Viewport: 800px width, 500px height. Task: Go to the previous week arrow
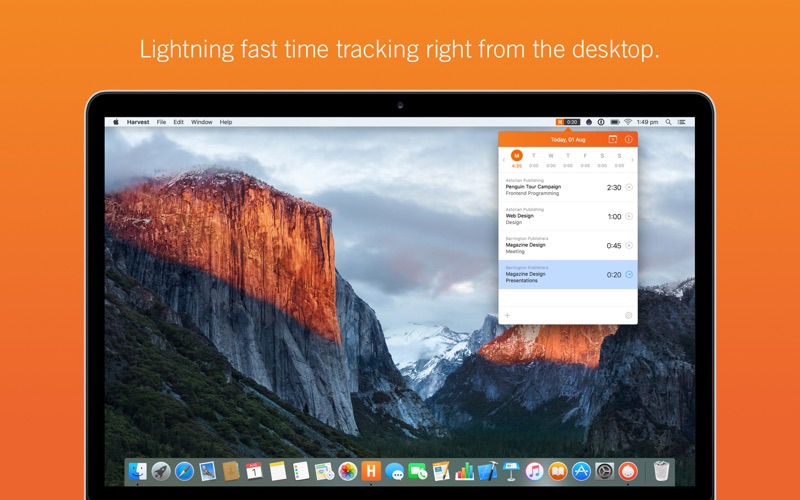point(504,160)
